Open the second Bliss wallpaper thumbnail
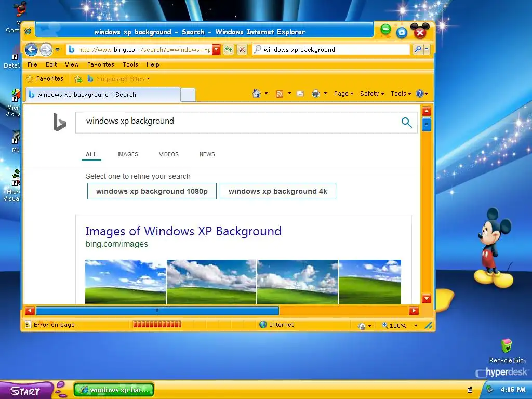 click(211, 282)
